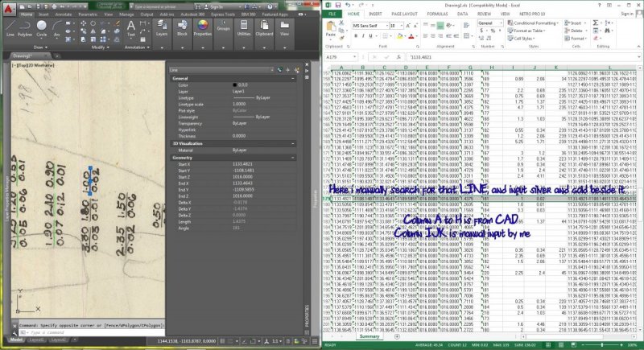Open the Font Color red A in Excel
The width and height of the screenshot is (644, 350).
(x=411, y=36)
